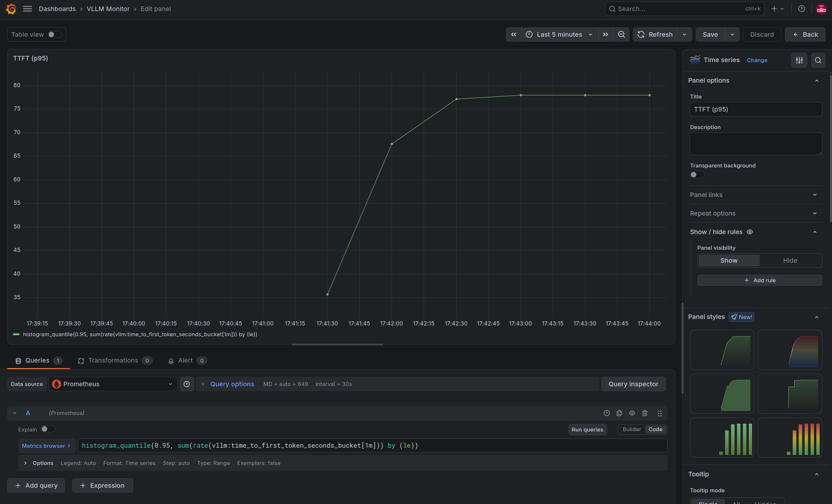Viewport: 832px width, 504px height.
Task: Toggle the Explain switch for query A
Action: 48,429
